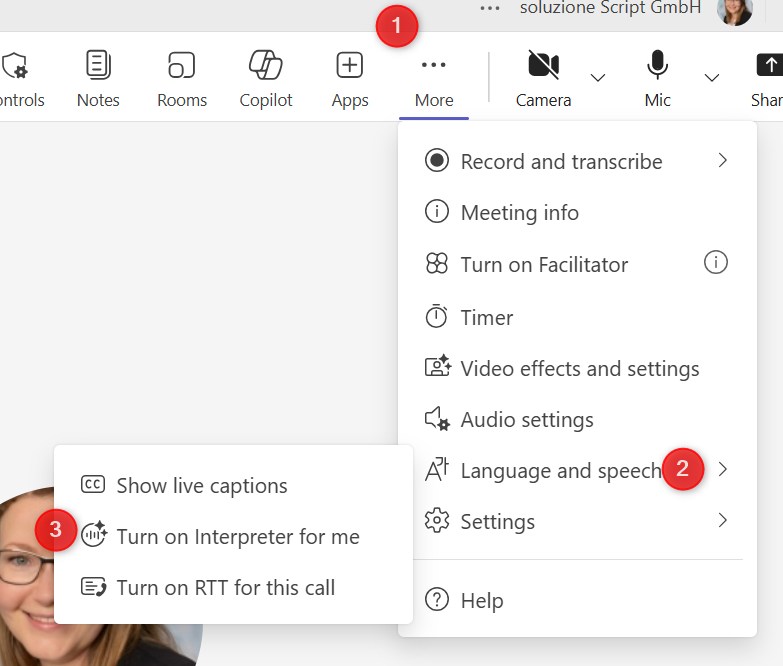Click the user profile picture
The width and height of the screenshot is (783, 666).
click(735, 10)
